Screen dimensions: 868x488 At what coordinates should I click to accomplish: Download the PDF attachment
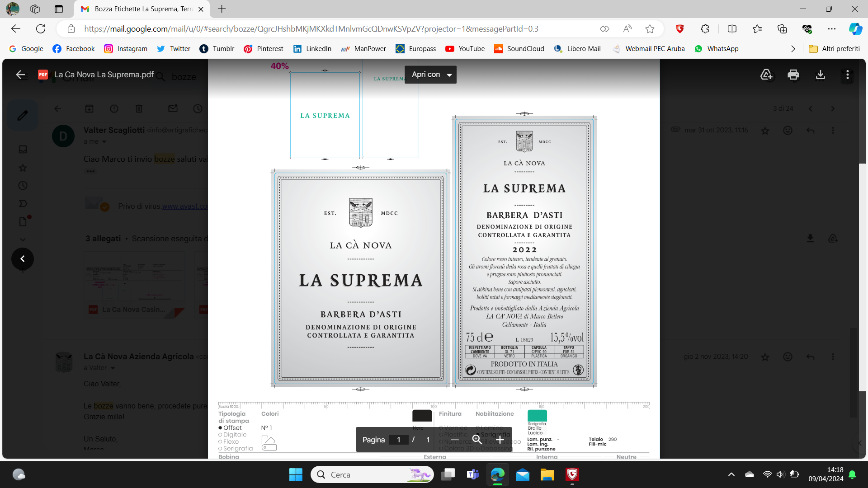click(x=821, y=75)
